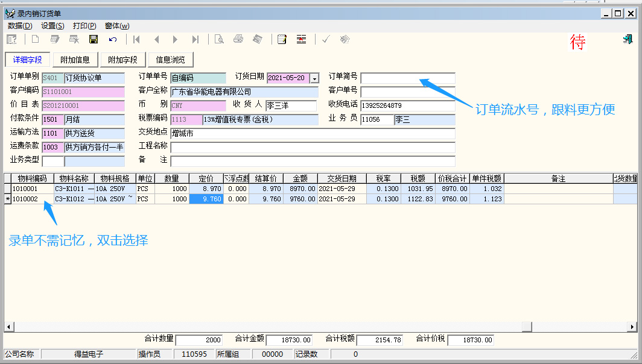The width and height of the screenshot is (642, 364).
Task: Go to the last record
Action: coord(195,40)
